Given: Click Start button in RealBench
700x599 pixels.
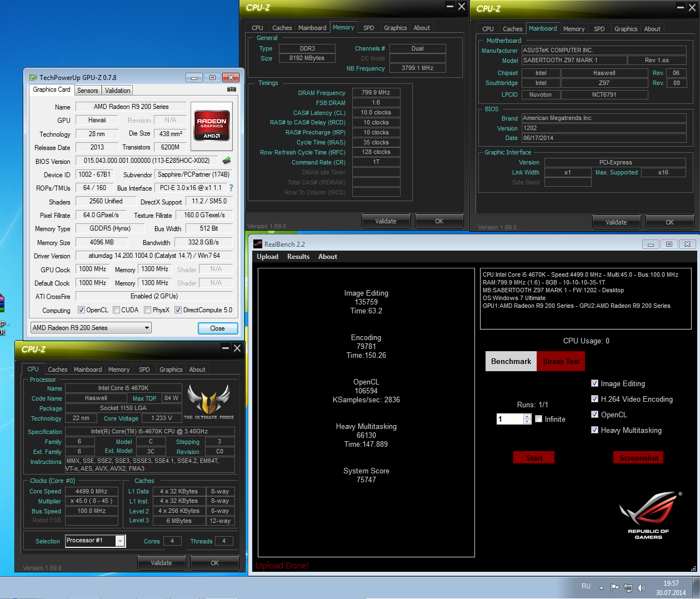Looking at the screenshot, I should point(534,458).
